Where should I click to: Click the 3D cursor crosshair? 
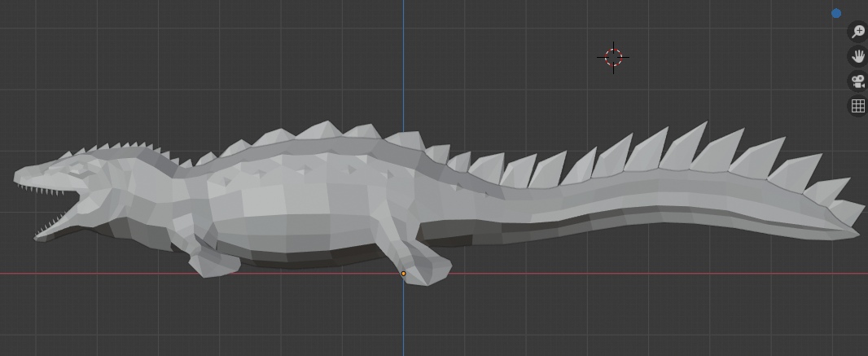coord(613,57)
